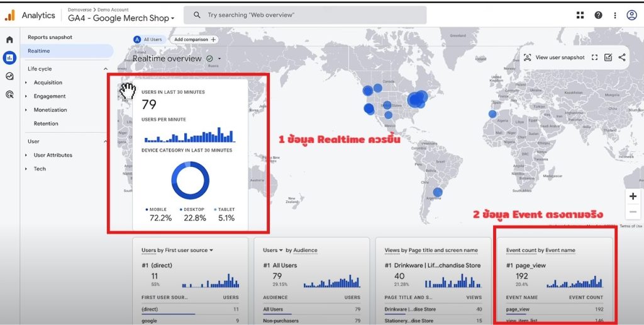
Task: Click the customize report pencil icon
Action: click(x=608, y=57)
